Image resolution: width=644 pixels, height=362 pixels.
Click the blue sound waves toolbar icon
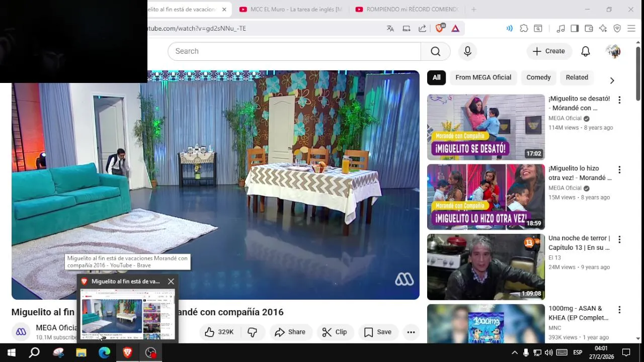pyautogui.click(x=509, y=29)
